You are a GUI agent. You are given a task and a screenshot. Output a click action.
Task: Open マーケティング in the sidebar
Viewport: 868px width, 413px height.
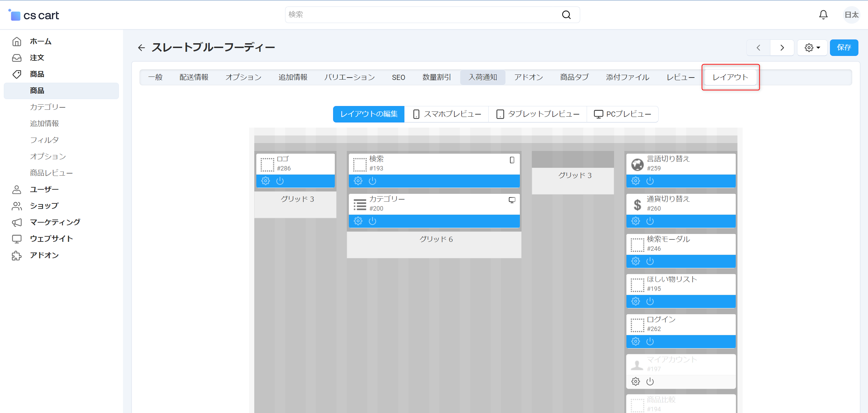coord(55,222)
